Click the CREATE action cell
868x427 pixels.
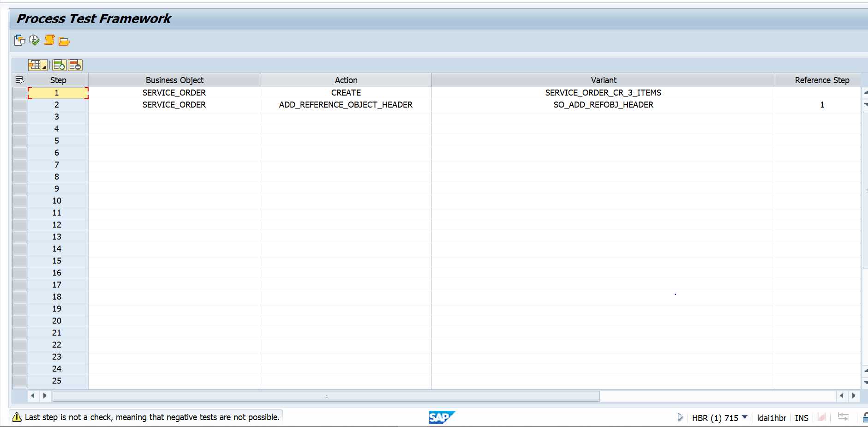coord(346,93)
